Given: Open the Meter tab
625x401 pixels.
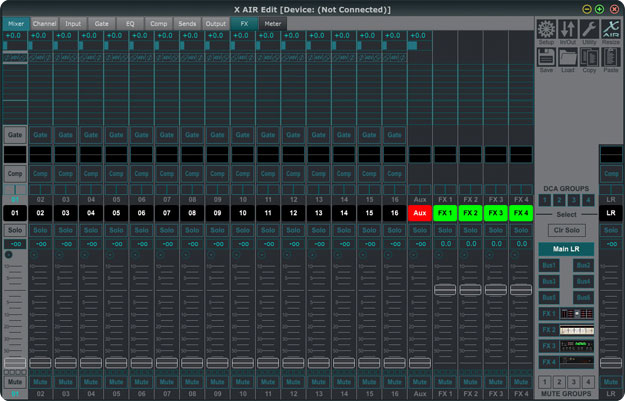Looking at the screenshot, I should pyautogui.click(x=273, y=24).
